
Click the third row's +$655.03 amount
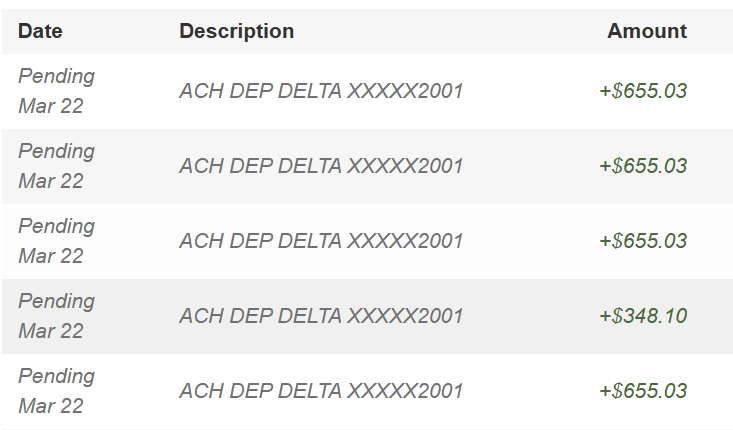(643, 241)
